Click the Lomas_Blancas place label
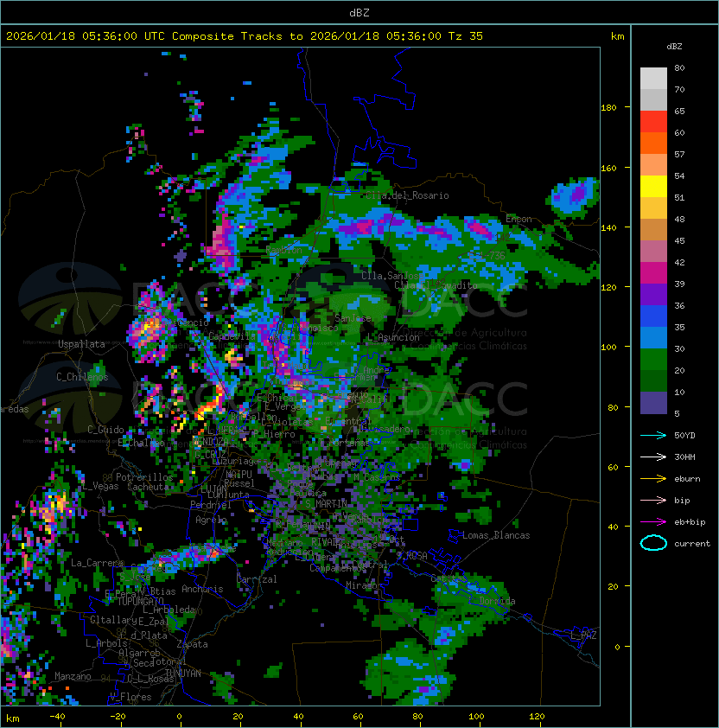Image resolution: width=719 pixels, height=728 pixels. [496, 535]
